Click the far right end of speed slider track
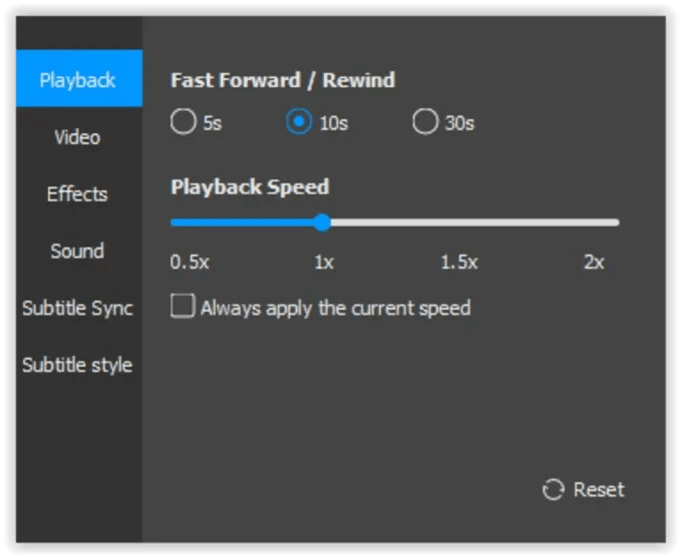680x557 pixels. coord(616,223)
